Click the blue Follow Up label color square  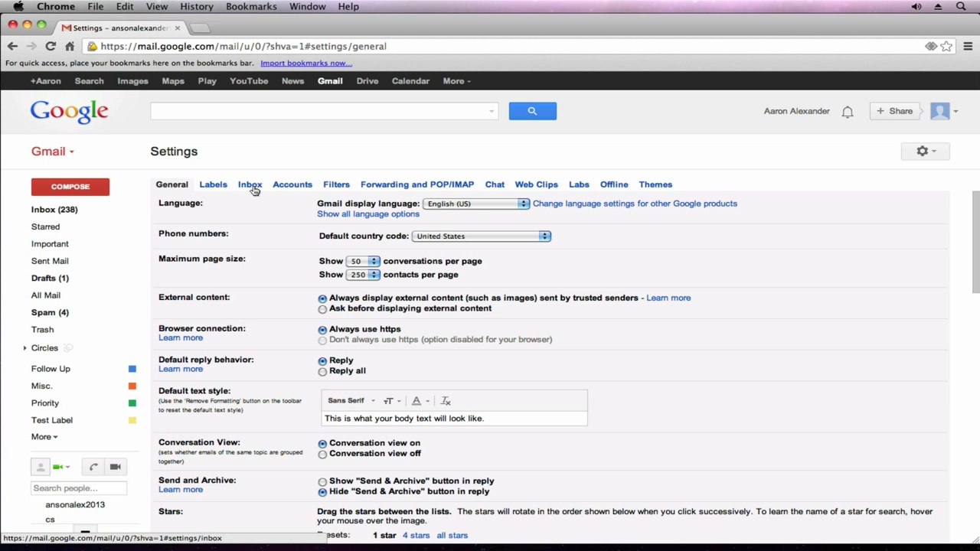(132, 369)
